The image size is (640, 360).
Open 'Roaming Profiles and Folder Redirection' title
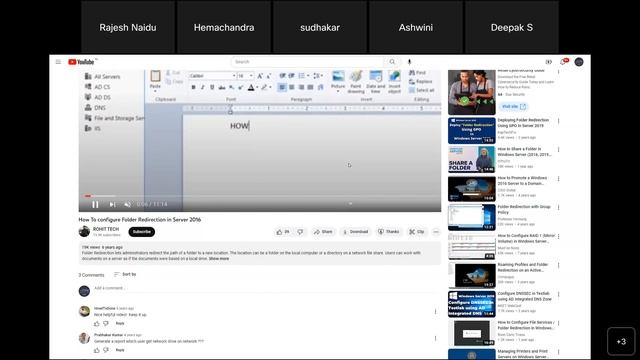523,267
